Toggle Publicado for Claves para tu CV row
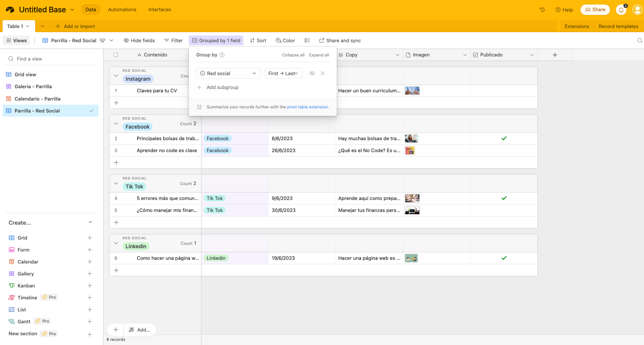The width and height of the screenshot is (644, 345). (x=504, y=91)
